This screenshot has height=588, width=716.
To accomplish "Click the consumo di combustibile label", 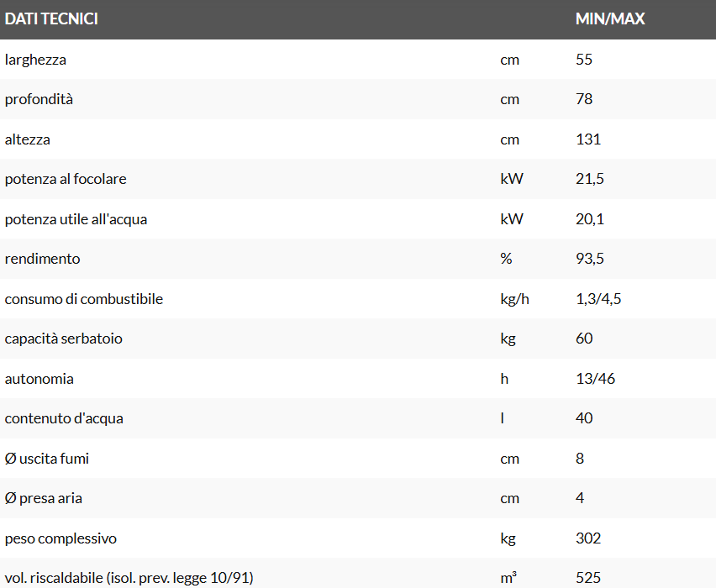I will 84,299.
